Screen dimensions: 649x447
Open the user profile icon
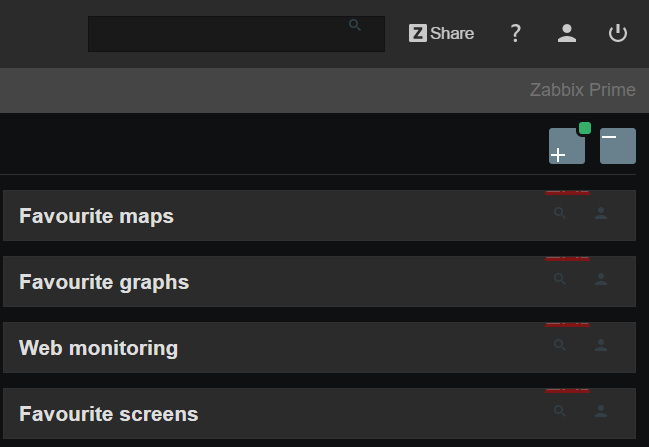567,33
